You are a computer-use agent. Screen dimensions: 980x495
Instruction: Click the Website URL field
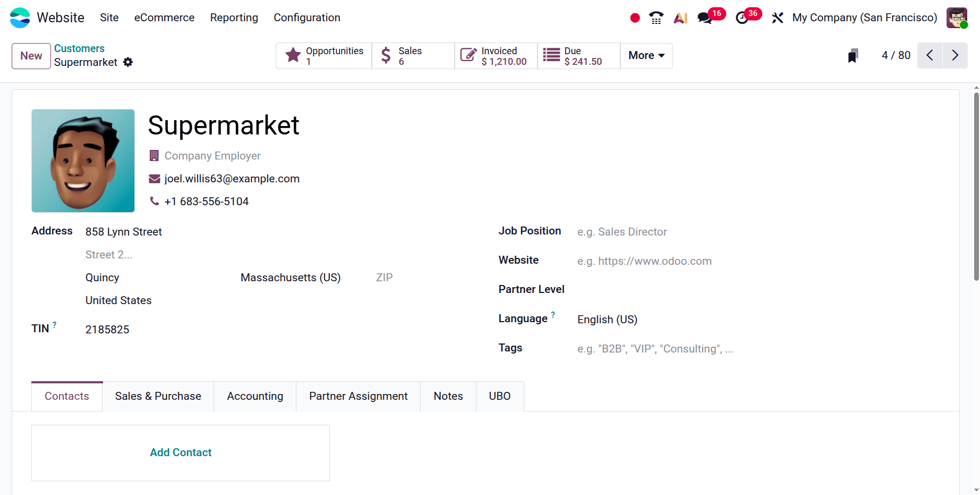(x=760, y=261)
